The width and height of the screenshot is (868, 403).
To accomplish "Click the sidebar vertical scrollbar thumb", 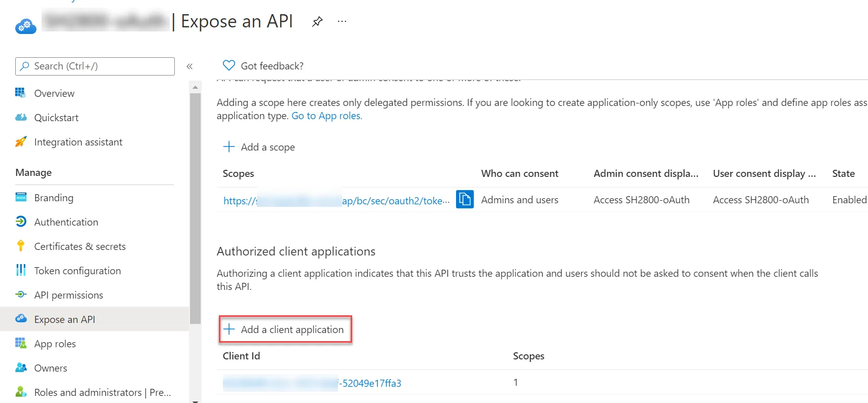I will (195, 208).
